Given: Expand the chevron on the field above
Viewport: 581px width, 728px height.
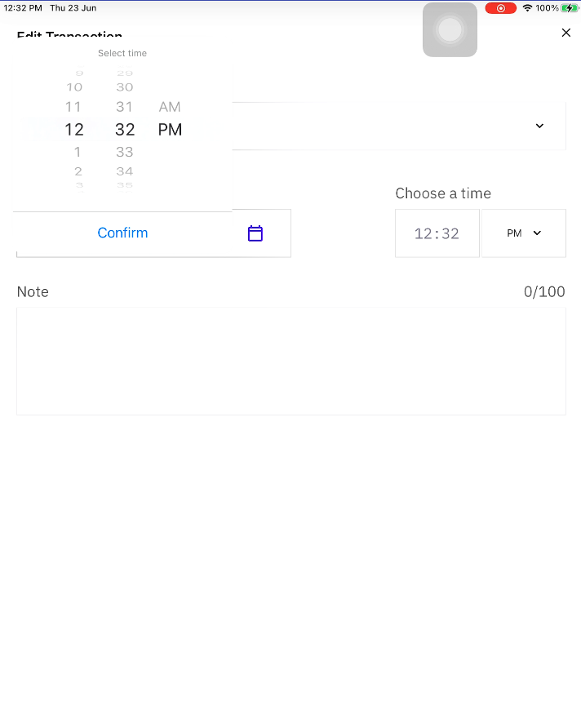Looking at the screenshot, I should [539, 126].
